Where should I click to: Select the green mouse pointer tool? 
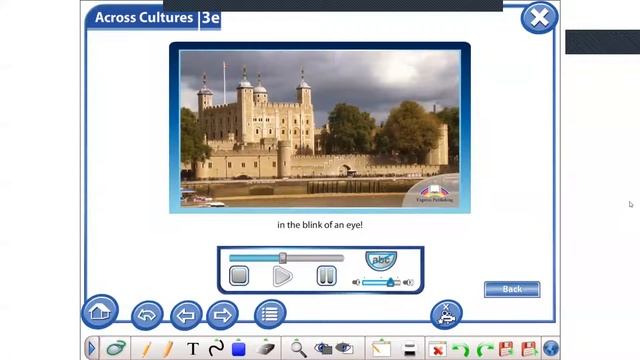pyautogui.click(x=116, y=349)
